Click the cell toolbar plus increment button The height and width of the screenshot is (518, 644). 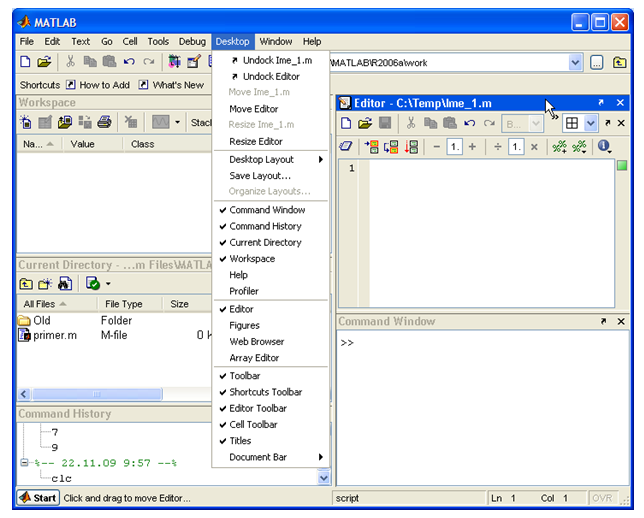[x=472, y=147]
